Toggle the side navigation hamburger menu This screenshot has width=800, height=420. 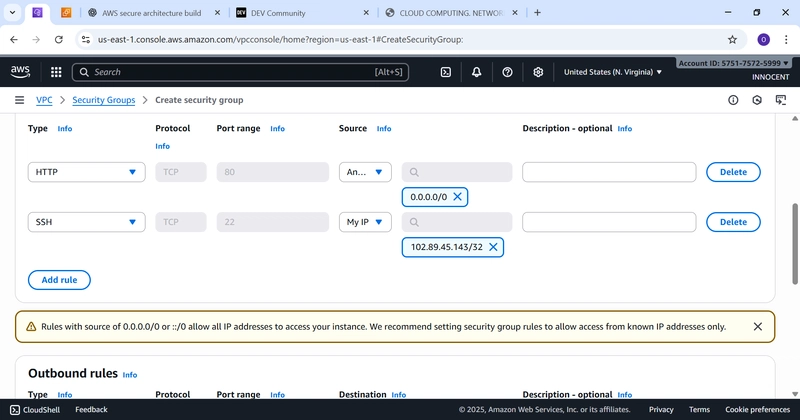pos(19,100)
